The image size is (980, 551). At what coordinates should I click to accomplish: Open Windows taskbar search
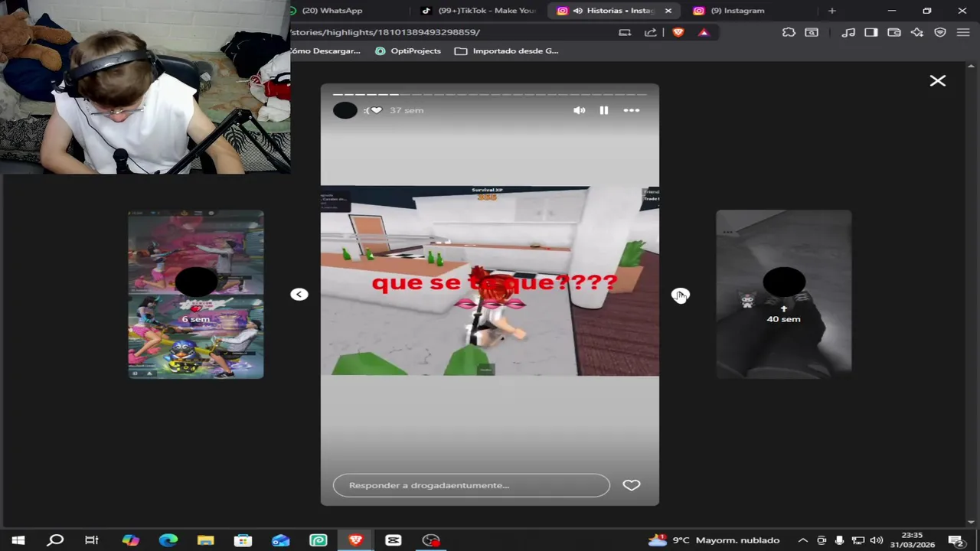(x=55, y=540)
